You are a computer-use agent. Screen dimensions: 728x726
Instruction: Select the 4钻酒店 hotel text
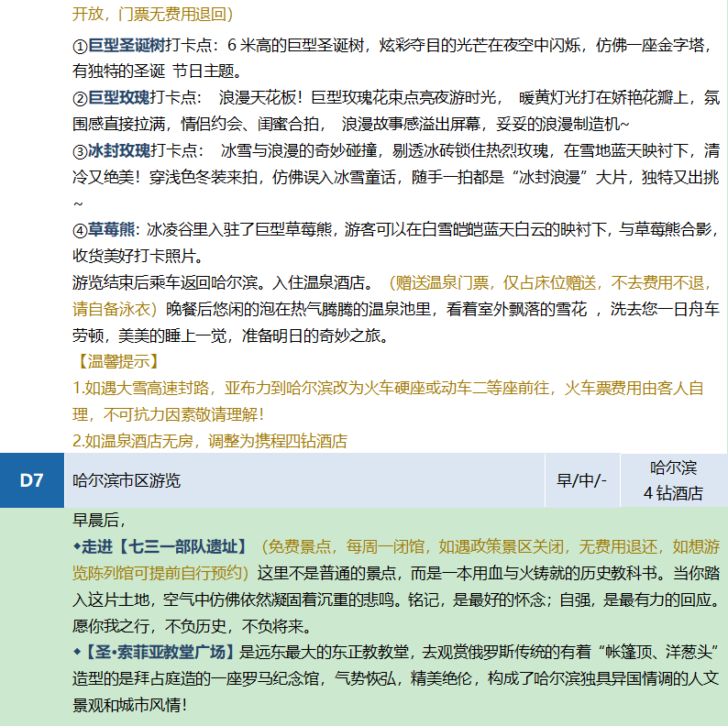click(673, 493)
